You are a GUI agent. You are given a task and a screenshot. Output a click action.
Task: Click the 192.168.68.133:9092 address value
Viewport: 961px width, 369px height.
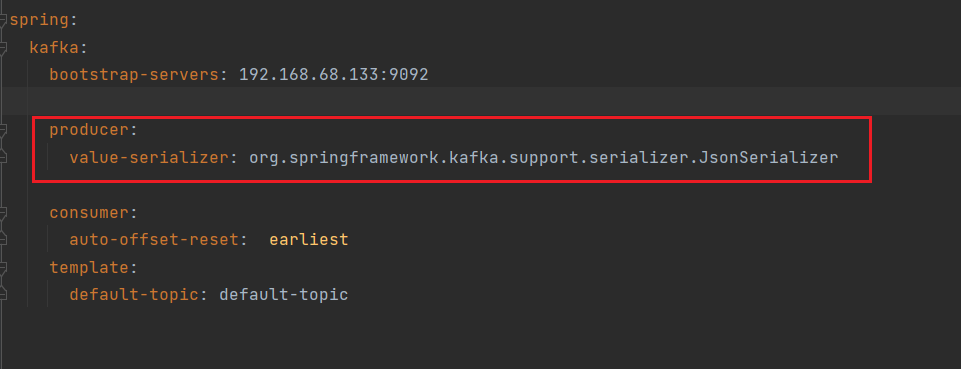click(x=333, y=75)
